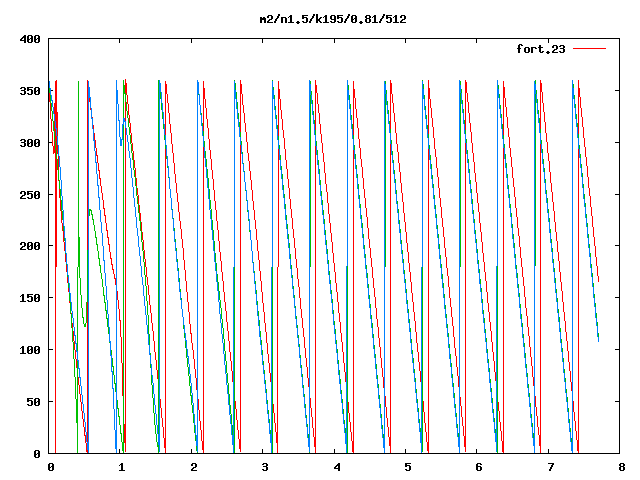The height and width of the screenshot is (480, 640).
Task: Click the y-axis label 0
Action: tap(37, 454)
